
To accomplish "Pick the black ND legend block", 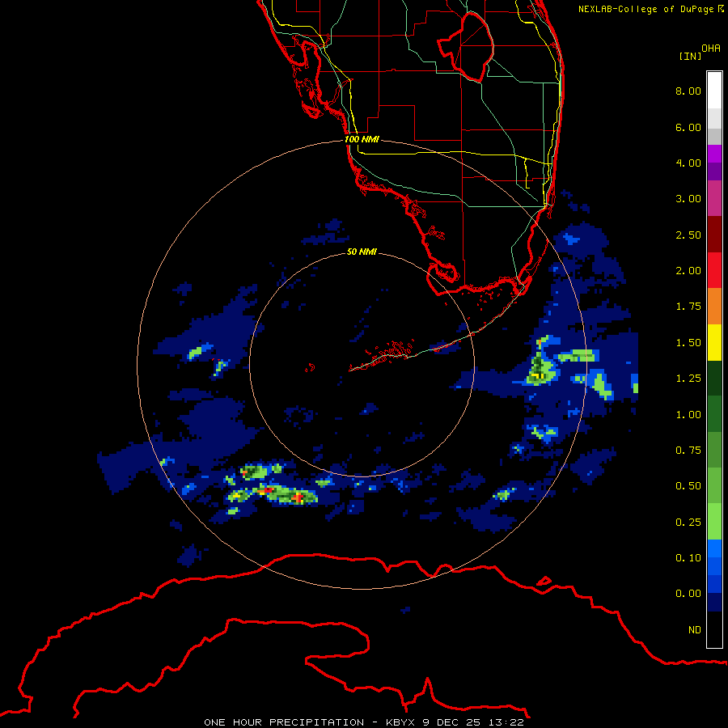I will [714, 629].
